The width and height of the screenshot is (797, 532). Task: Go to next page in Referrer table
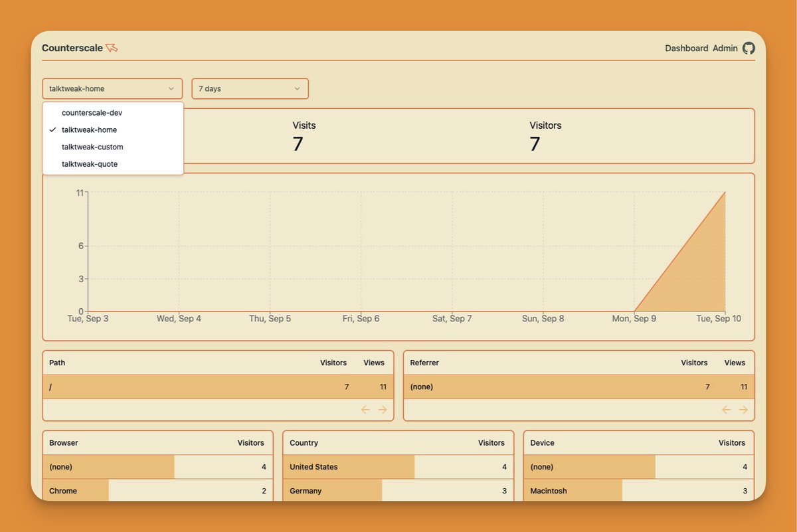(x=743, y=410)
